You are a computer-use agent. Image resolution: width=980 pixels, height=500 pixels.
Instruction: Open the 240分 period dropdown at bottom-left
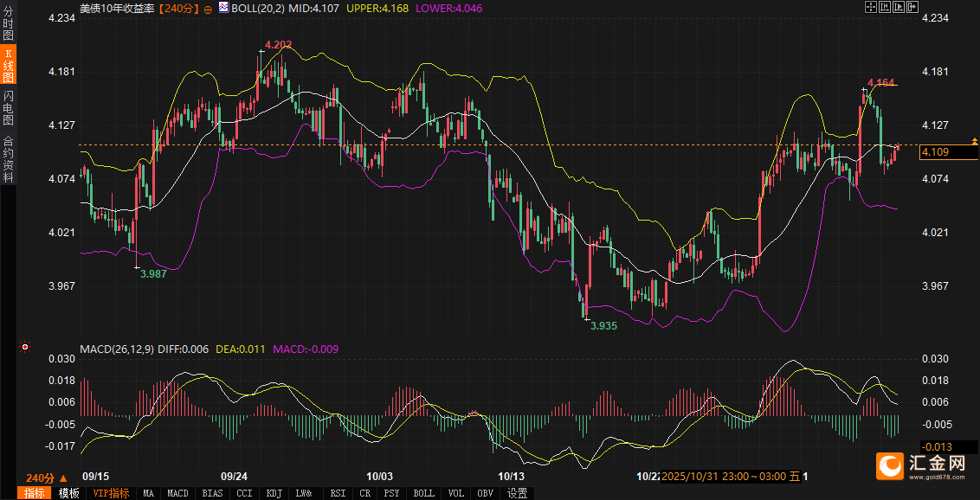[x=46, y=478]
